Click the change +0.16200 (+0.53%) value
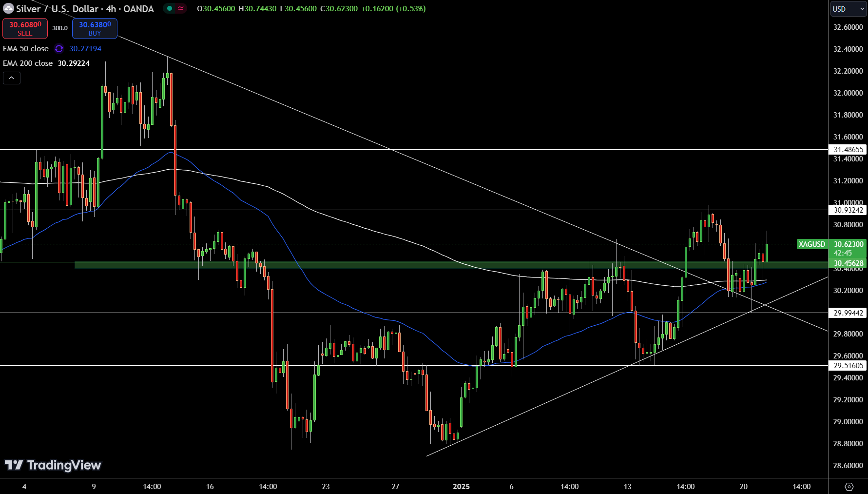Image resolution: width=868 pixels, height=494 pixels. click(393, 9)
